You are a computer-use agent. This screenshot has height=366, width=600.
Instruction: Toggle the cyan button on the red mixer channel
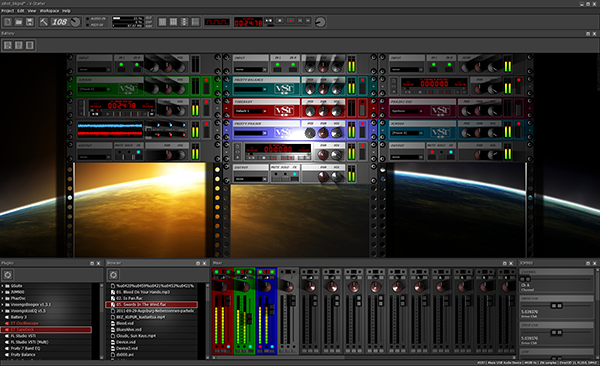click(x=228, y=346)
